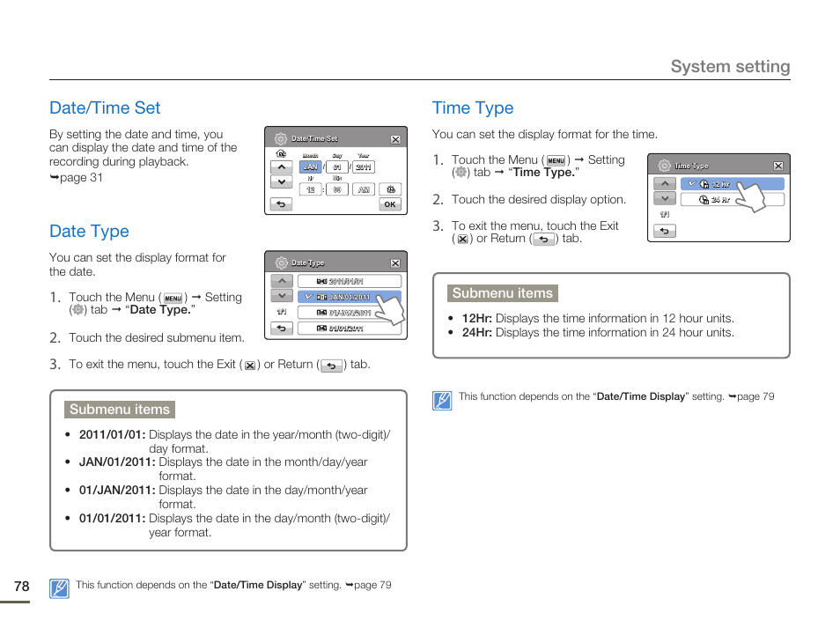Click the gear icon in Date Type step 1
Image resolution: width=840 pixels, height=643 pixels.
[x=78, y=310]
